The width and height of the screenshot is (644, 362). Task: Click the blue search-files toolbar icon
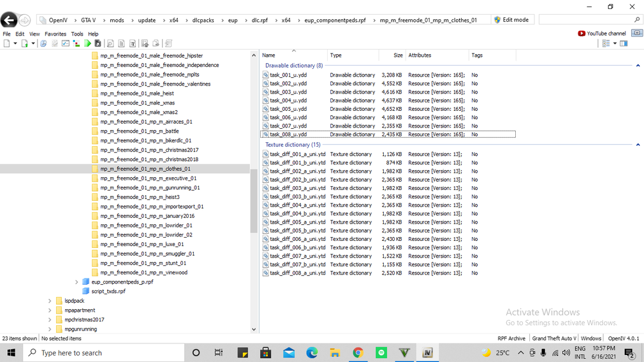[x=44, y=44]
